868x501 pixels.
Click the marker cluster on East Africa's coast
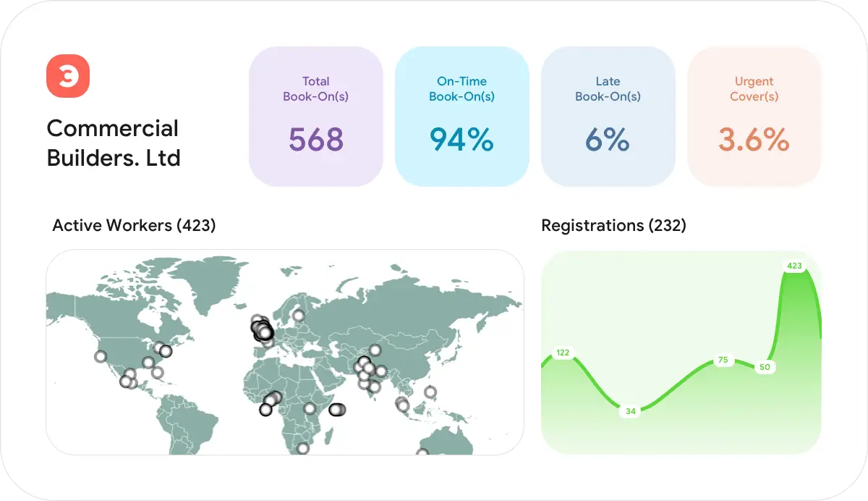coord(336,410)
